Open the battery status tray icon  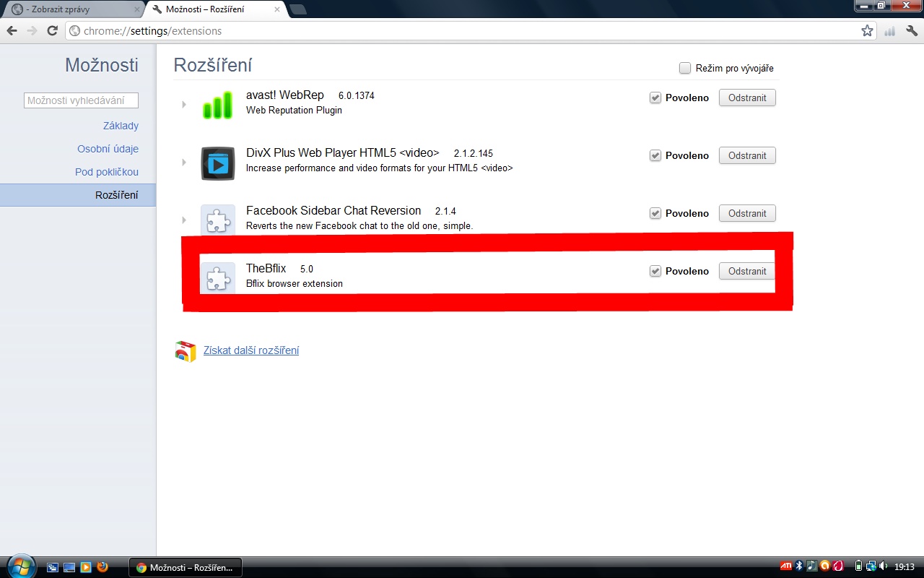coord(858,566)
